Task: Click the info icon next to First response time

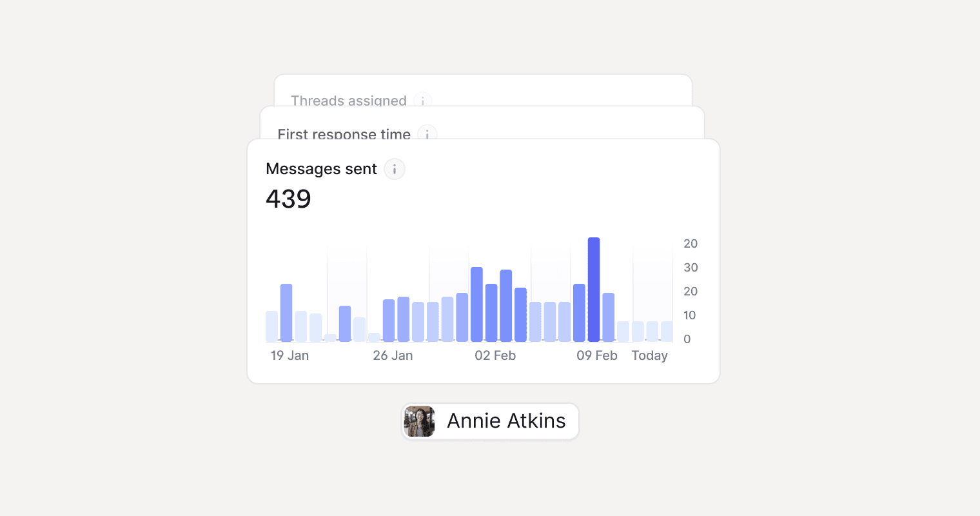Action: click(x=427, y=134)
